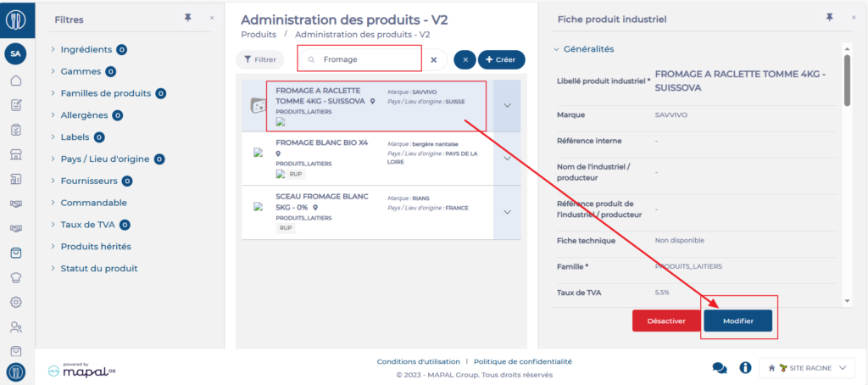This screenshot has height=385, width=868.
Task: Pin the Fiche produit industriel panel
Action: click(x=828, y=18)
